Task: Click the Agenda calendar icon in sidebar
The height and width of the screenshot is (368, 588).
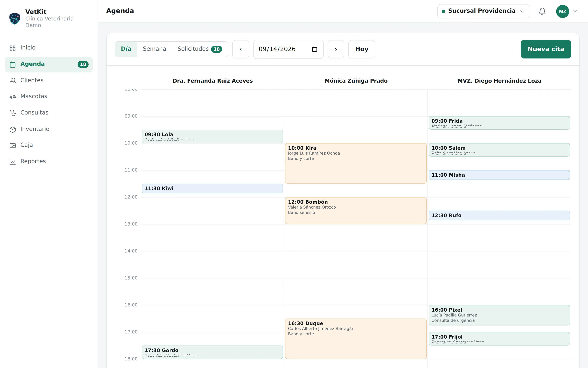Action: click(13, 64)
